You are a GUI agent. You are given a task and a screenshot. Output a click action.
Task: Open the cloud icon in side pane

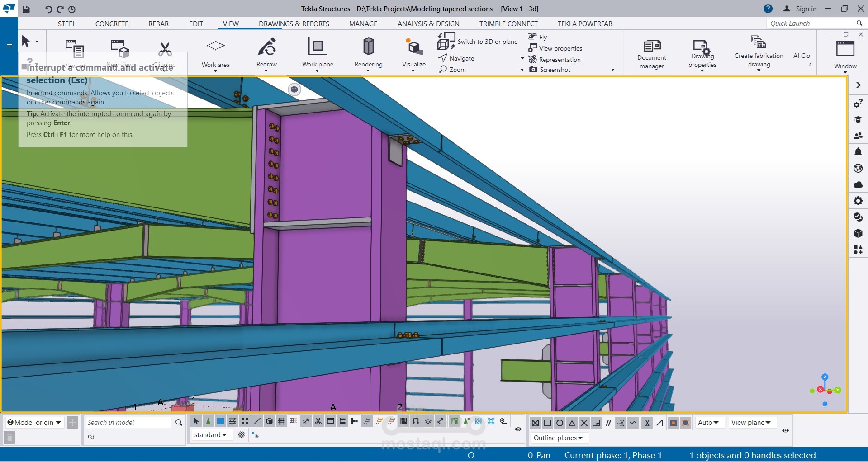coord(858,184)
